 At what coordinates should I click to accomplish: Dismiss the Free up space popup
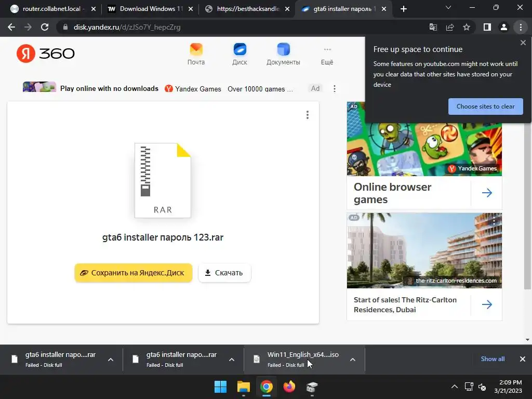click(x=523, y=43)
